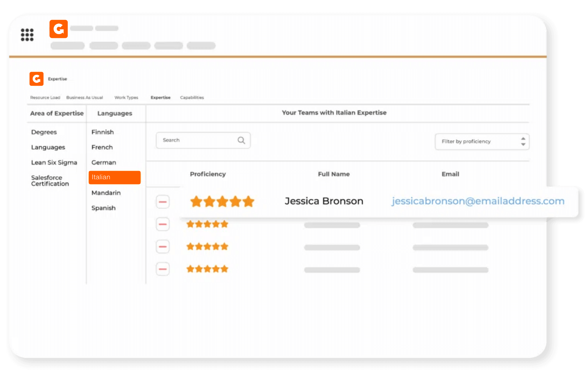Click Your Teams with Italian Expertise title
The width and height of the screenshot is (588, 382).
[334, 113]
